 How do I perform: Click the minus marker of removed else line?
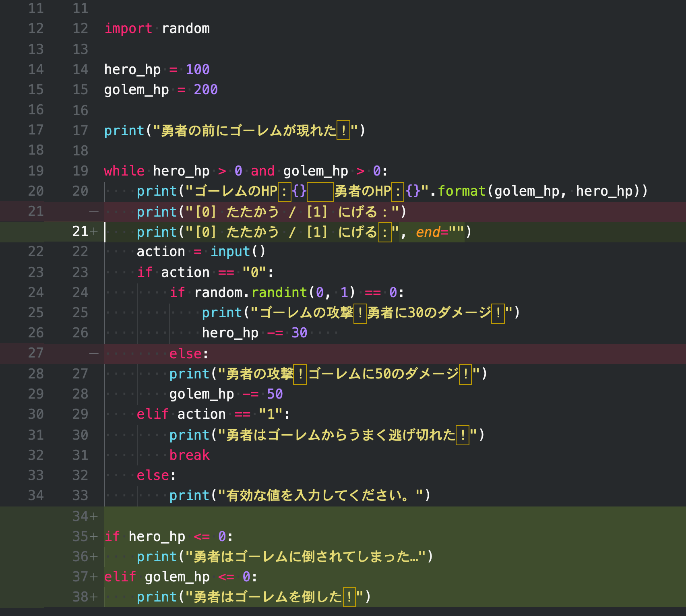94,353
